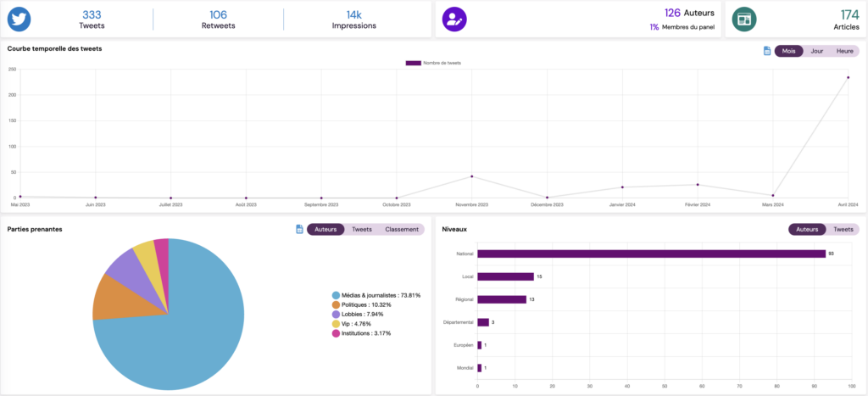
Task: Show Auteurs view in Niveaux panel
Action: tap(807, 229)
